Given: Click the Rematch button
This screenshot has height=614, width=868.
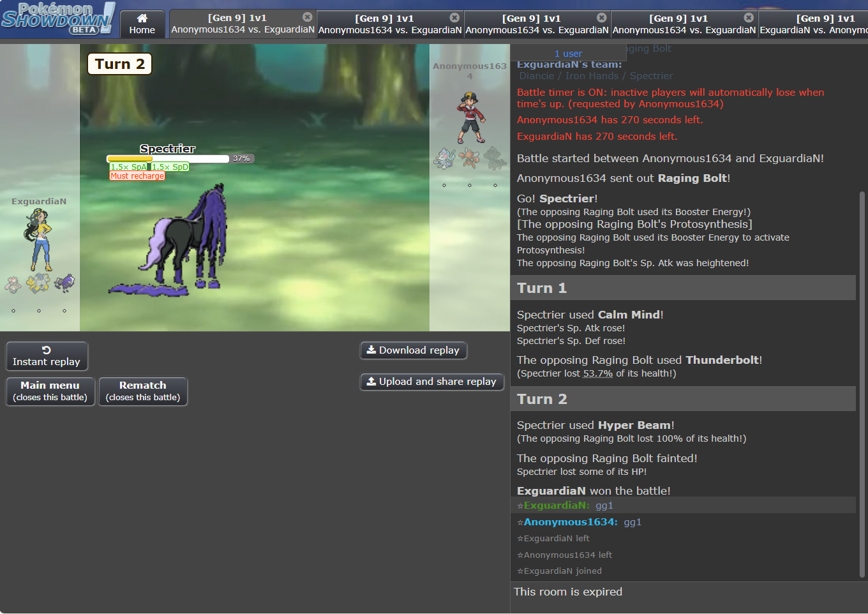Looking at the screenshot, I should [x=143, y=391].
